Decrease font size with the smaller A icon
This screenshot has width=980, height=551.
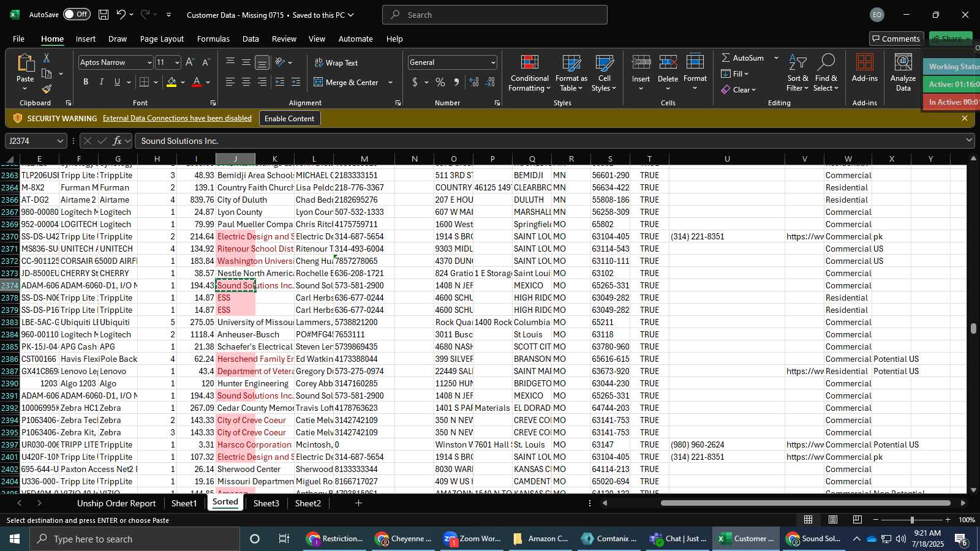tap(206, 62)
